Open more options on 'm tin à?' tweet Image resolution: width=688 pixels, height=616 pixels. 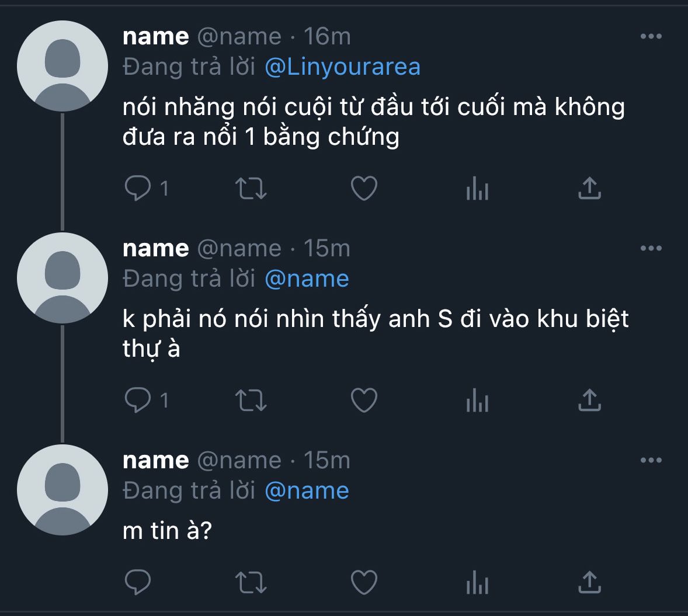[651, 460]
